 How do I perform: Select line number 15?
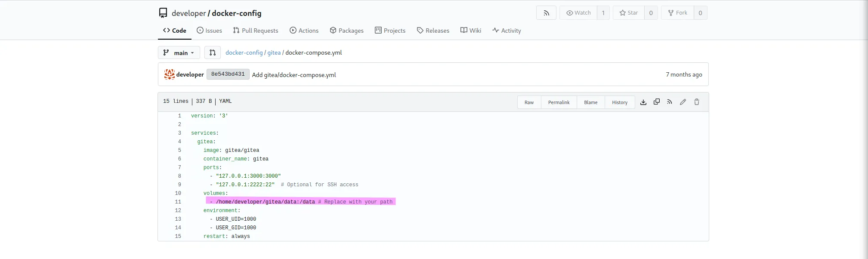click(x=178, y=236)
